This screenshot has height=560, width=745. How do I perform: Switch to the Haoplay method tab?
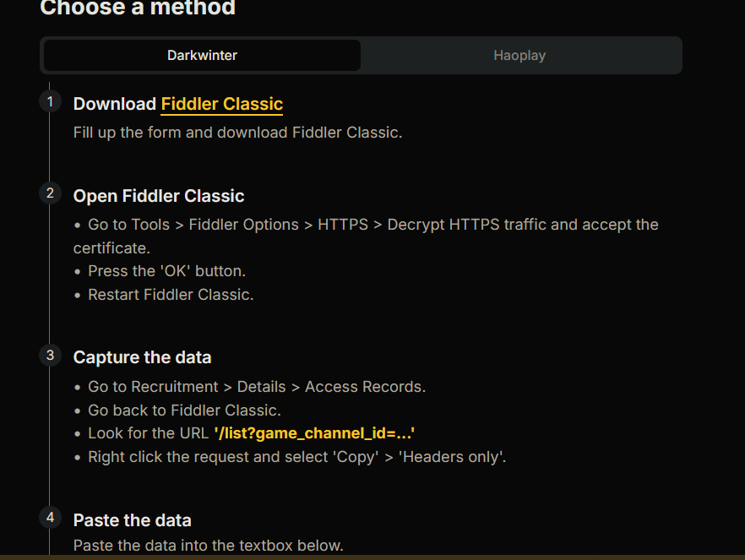coord(519,56)
